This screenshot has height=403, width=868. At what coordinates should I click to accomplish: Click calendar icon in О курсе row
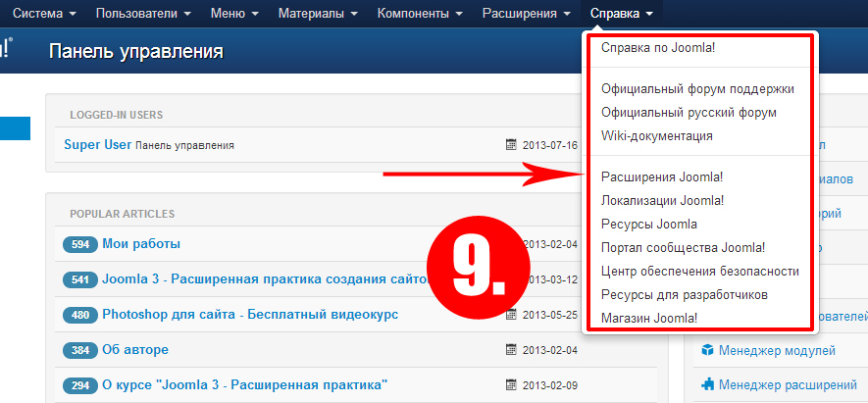pos(511,384)
